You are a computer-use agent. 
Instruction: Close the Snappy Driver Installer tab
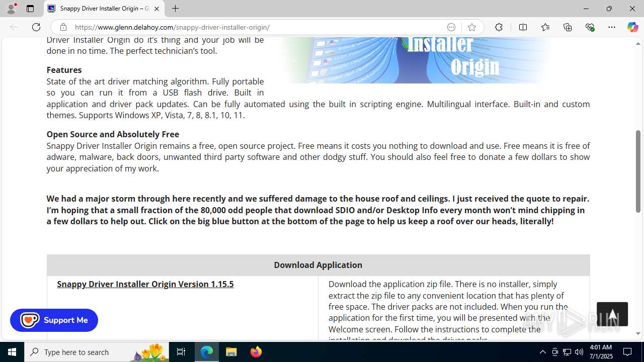point(156,9)
